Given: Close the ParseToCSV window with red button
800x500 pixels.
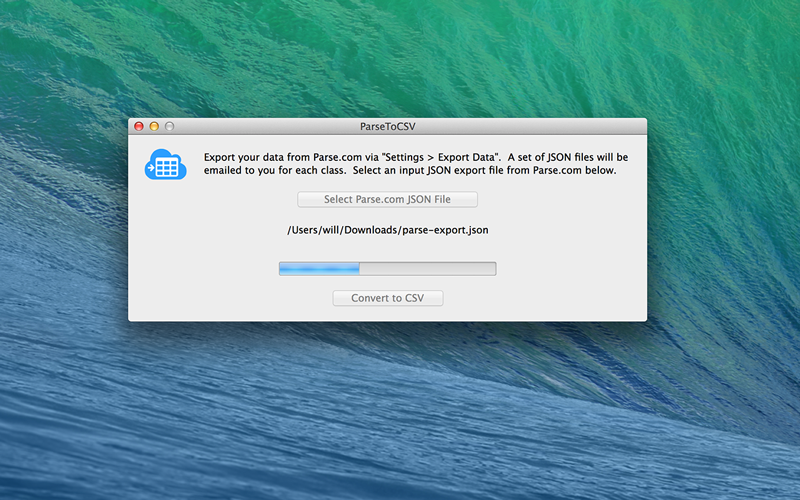Looking at the screenshot, I should tap(139, 126).
